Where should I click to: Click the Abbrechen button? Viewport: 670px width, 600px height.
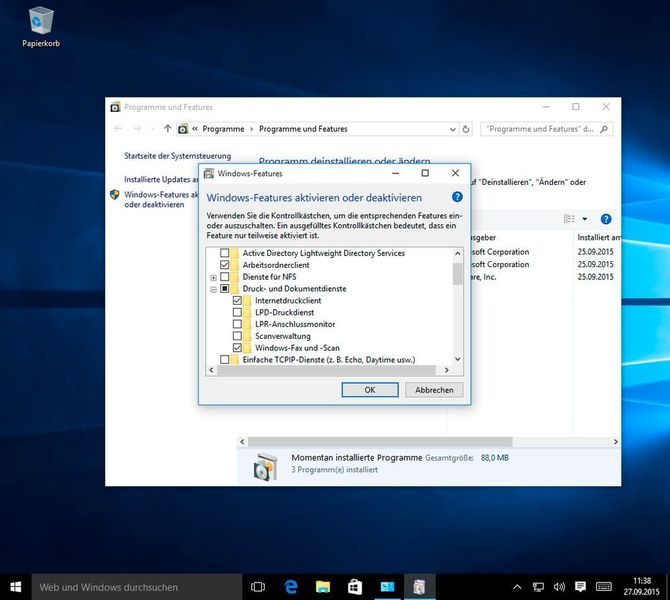(x=434, y=390)
